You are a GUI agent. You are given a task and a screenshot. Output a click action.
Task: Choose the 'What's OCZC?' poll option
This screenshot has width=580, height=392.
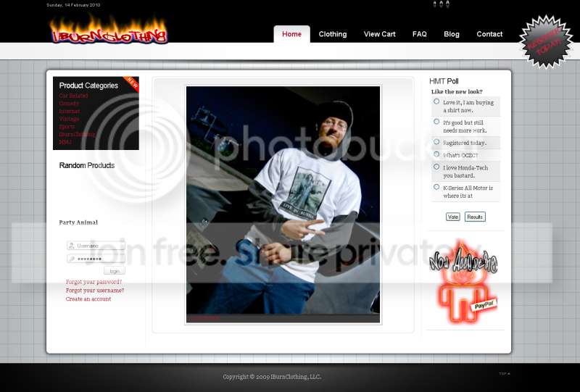(x=436, y=154)
